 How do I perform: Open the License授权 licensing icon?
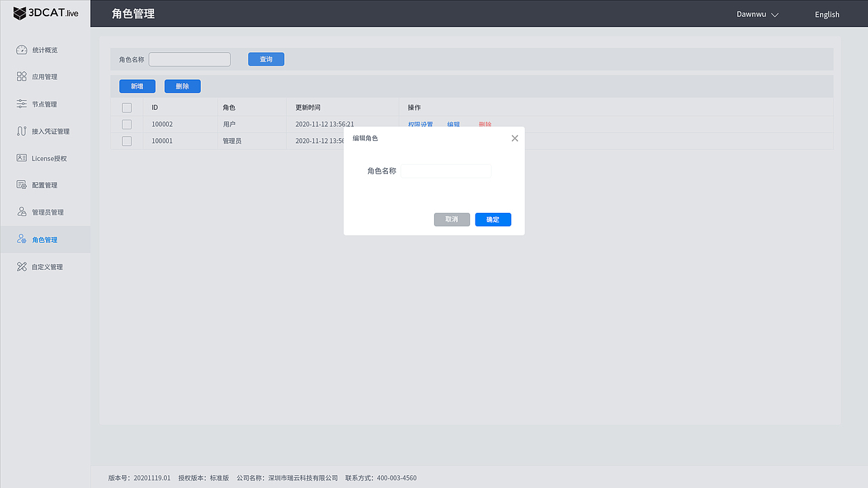point(22,158)
